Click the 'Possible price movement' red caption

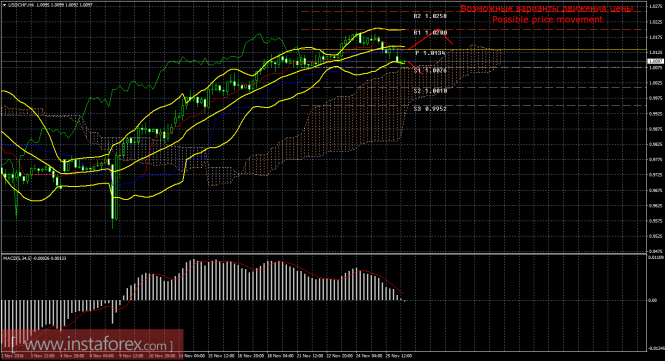(547, 20)
